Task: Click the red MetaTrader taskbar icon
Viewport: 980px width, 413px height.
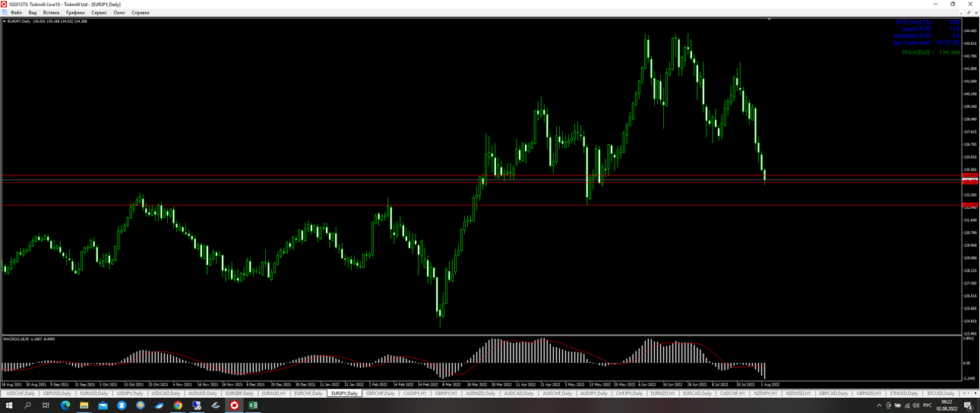Action: [x=235, y=405]
